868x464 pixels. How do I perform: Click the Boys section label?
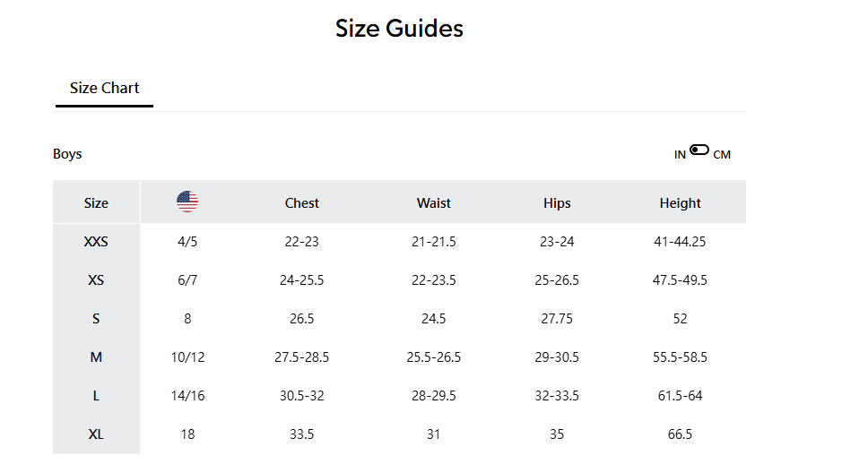click(67, 154)
